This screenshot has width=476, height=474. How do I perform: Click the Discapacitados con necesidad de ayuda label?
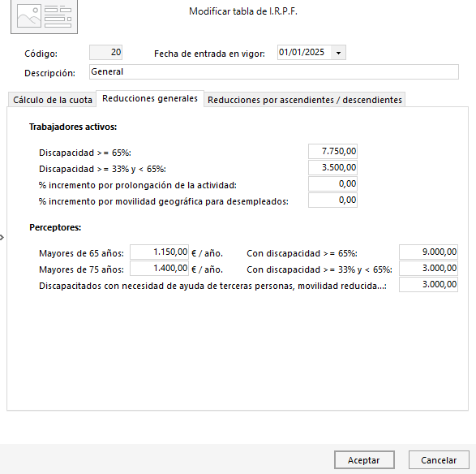tap(212, 286)
